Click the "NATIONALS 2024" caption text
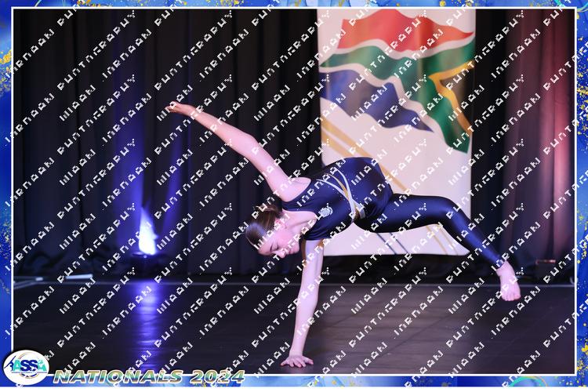 coord(149,376)
